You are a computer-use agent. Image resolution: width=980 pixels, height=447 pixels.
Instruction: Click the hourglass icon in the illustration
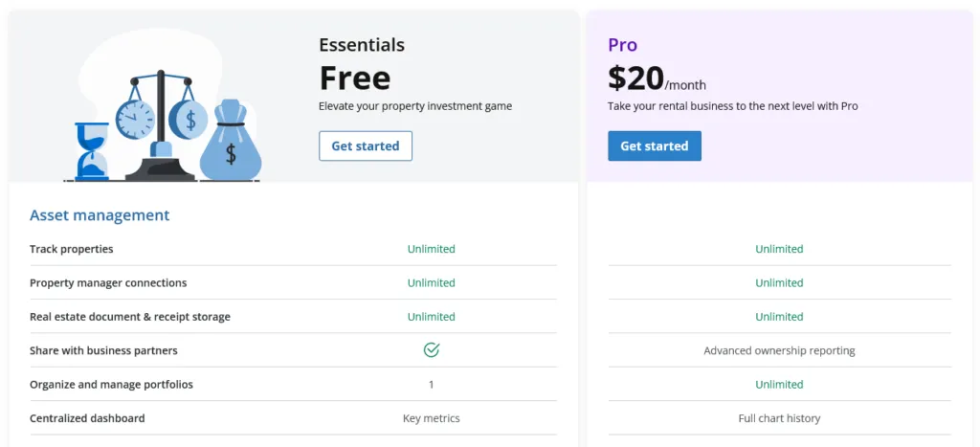point(92,151)
